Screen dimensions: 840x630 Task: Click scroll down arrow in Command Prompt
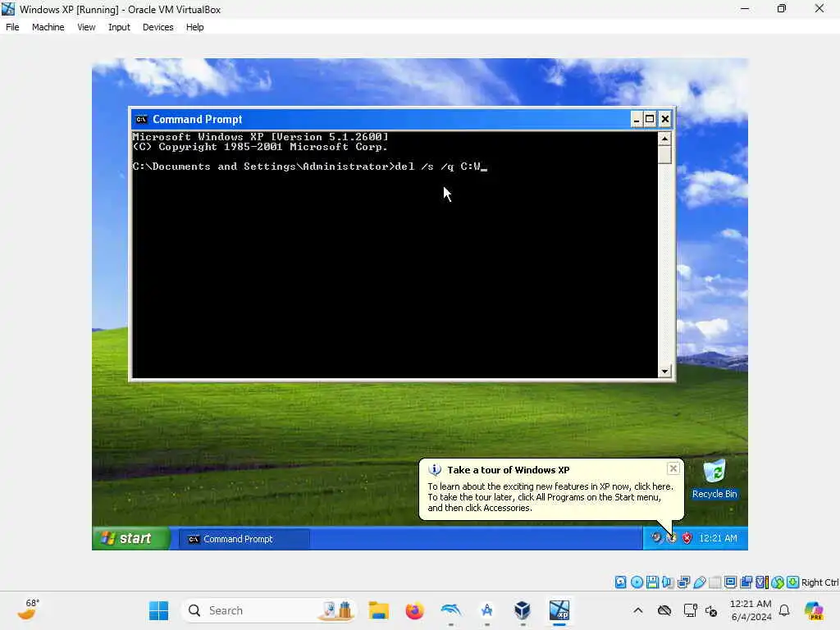click(x=664, y=372)
